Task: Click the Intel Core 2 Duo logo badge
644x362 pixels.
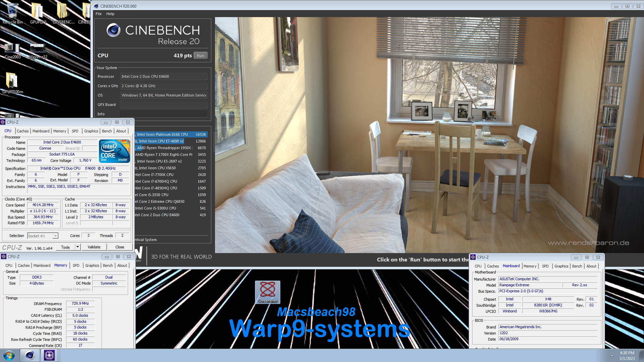Action: click(x=114, y=151)
